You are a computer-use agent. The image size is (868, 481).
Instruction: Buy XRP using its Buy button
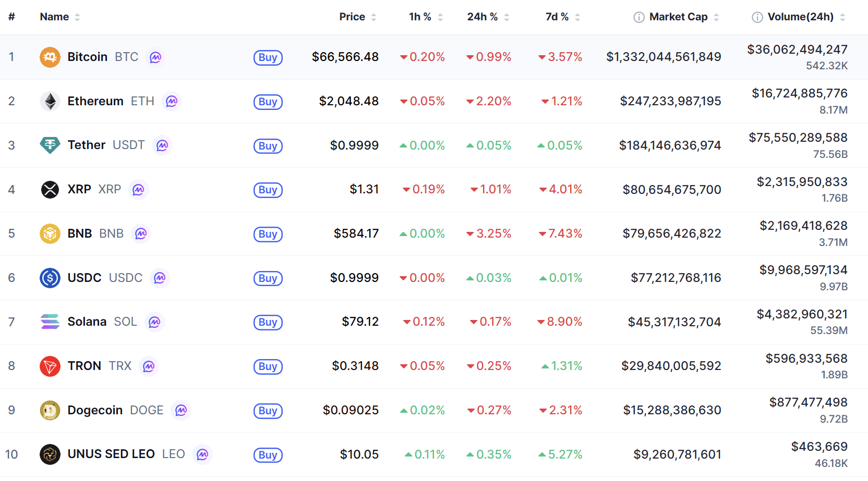pos(268,190)
